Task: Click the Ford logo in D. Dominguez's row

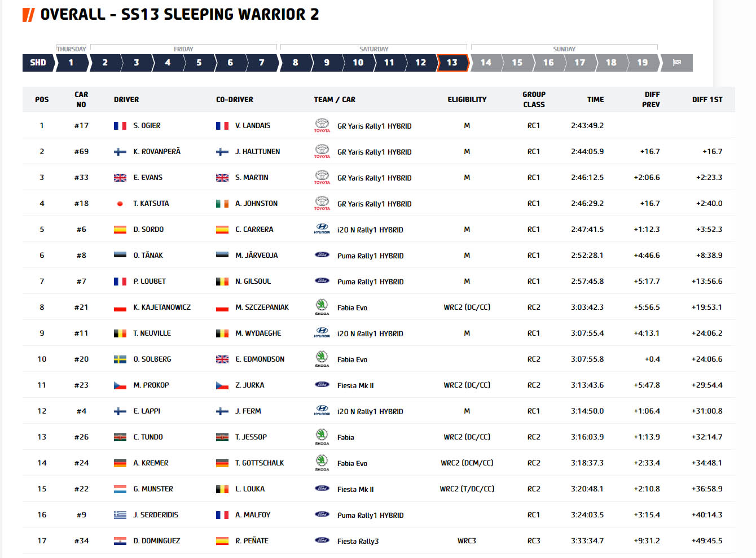Action: (x=322, y=541)
